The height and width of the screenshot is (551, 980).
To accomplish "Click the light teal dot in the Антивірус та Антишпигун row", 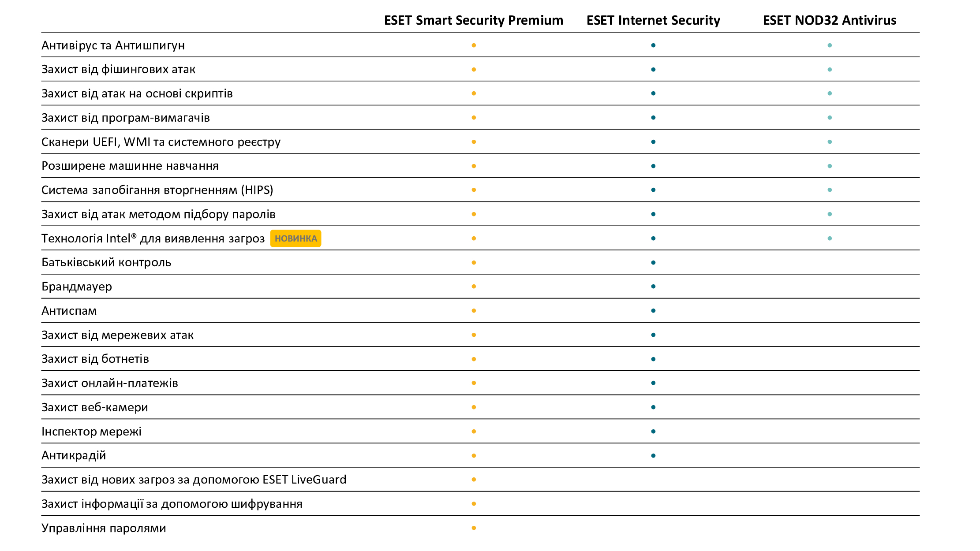I will (830, 45).
